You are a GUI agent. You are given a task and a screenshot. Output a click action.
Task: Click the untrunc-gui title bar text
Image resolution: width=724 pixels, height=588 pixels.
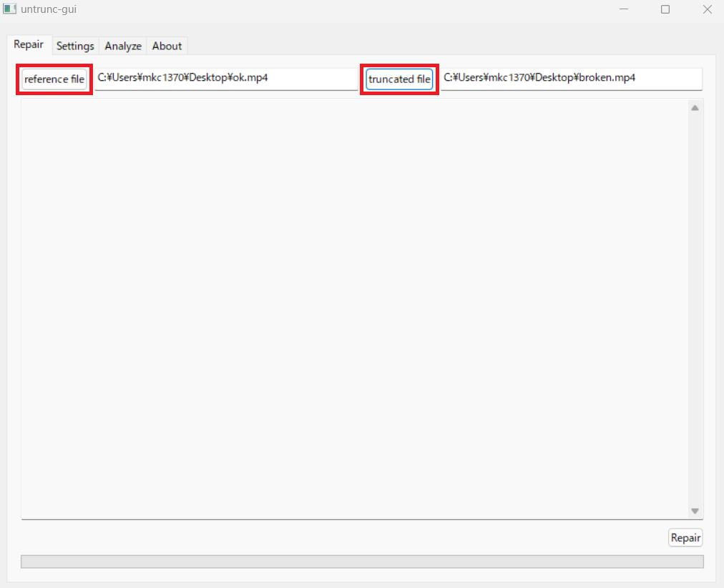point(49,9)
